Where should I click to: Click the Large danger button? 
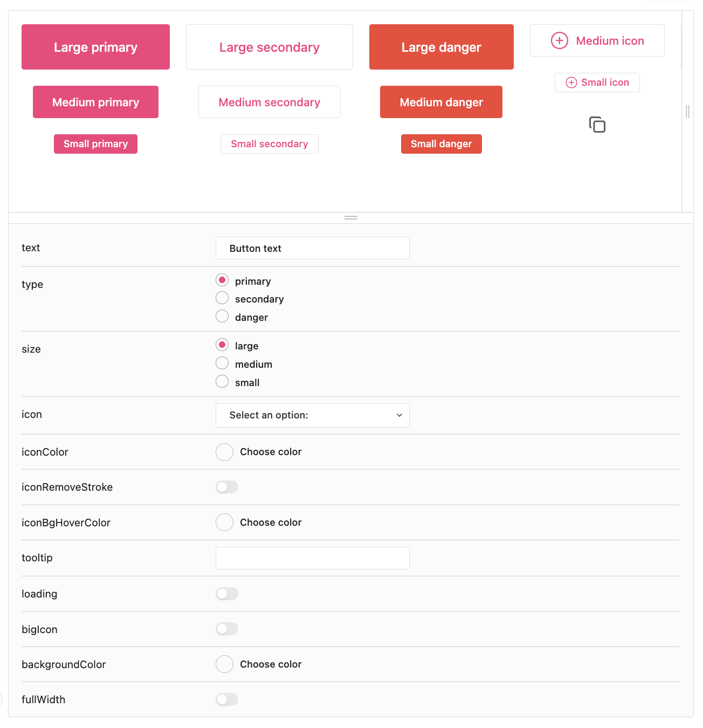point(441,47)
